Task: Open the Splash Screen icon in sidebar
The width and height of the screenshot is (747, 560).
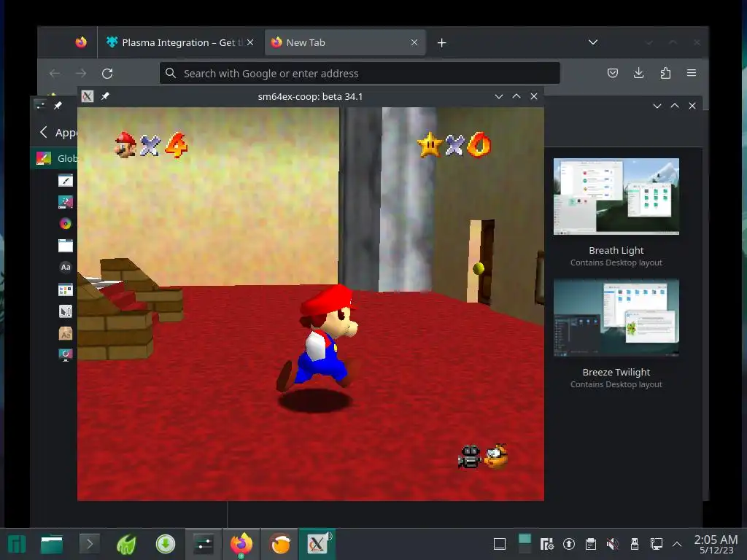Action: [x=65, y=355]
